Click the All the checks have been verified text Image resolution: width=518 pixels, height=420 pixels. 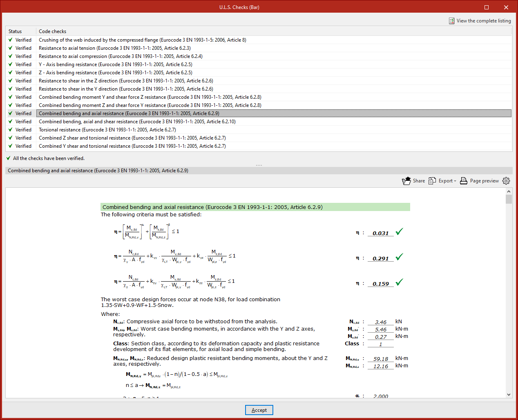coord(49,158)
